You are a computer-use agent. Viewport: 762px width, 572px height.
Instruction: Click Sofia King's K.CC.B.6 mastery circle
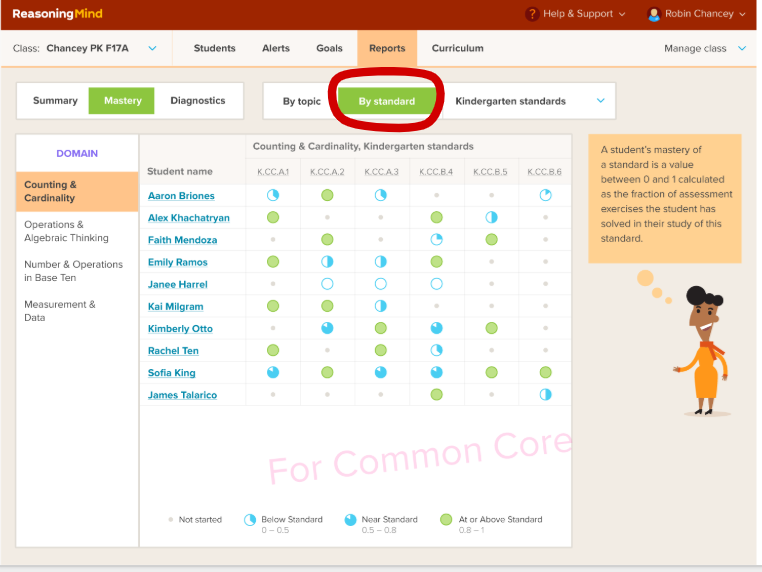click(x=545, y=372)
